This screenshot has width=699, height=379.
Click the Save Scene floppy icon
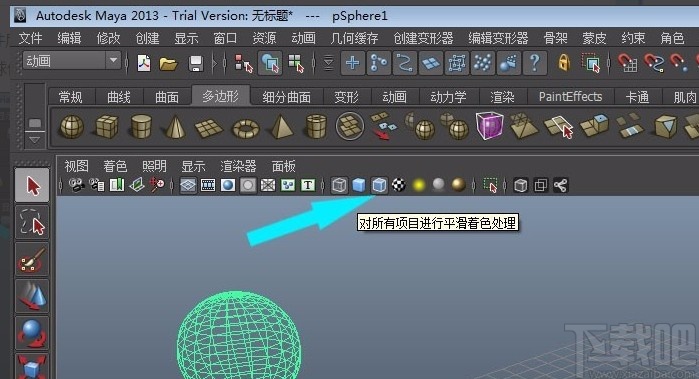pyautogui.click(x=195, y=63)
